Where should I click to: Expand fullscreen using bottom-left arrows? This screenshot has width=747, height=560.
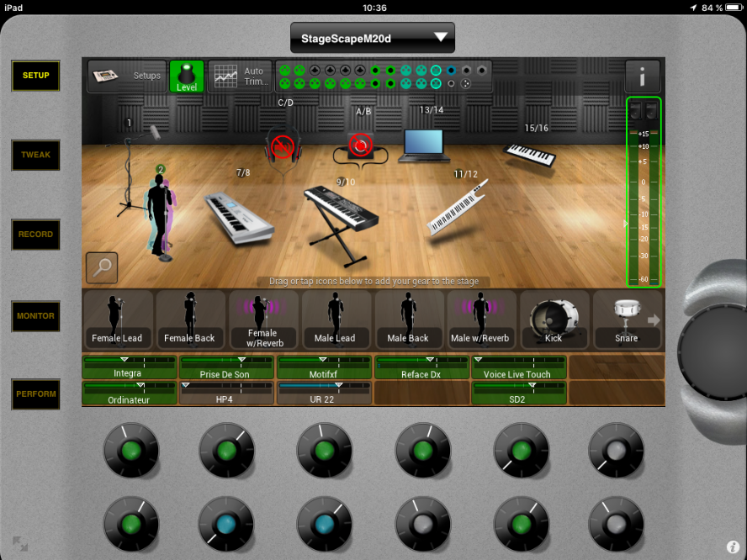20,544
